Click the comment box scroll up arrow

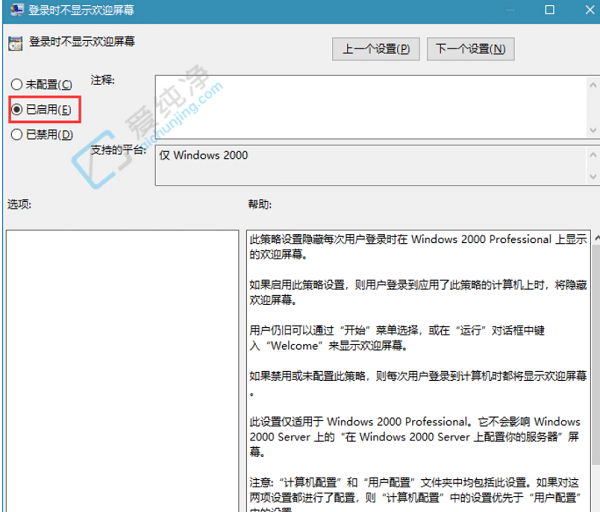pos(593,85)
